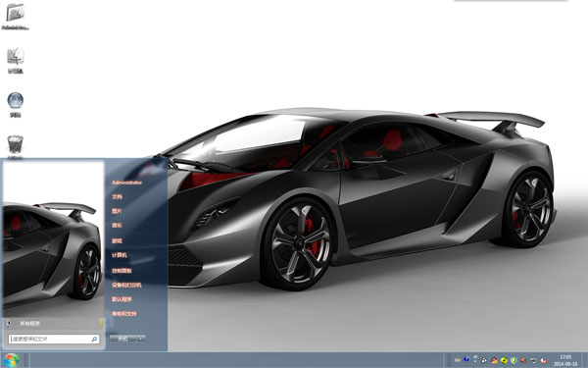Image resolution: width=588 pixels, height=368 pixels.
Task: Open 控制面板 (Control Panel) in Start menu
Action: (x=122, y=271)
